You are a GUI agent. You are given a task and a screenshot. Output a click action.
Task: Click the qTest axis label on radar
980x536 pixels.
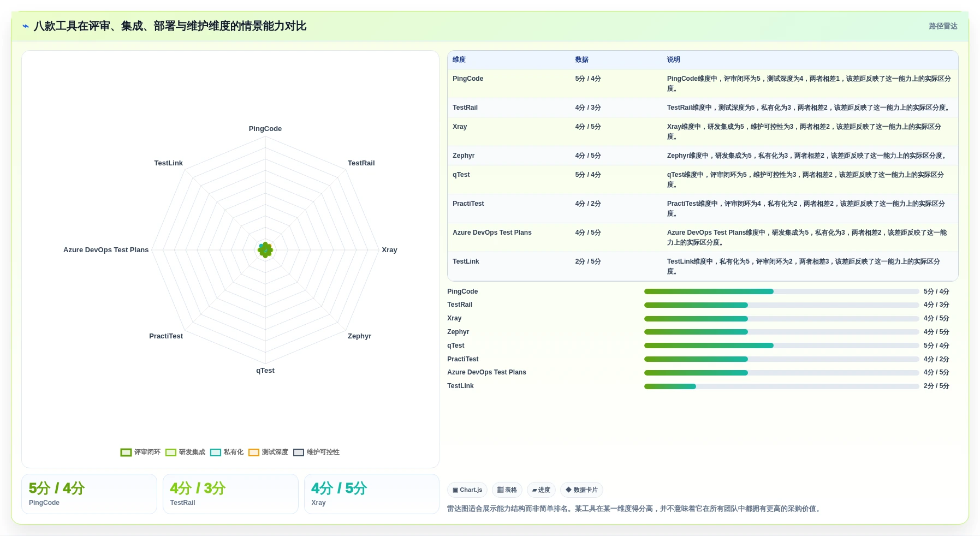pyautogui.click(x=265, y=371)
